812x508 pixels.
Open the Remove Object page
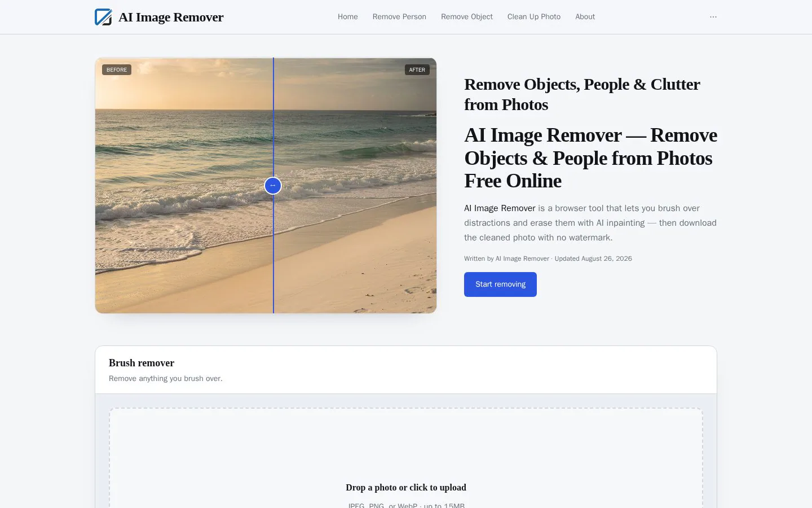coord(467,17)
